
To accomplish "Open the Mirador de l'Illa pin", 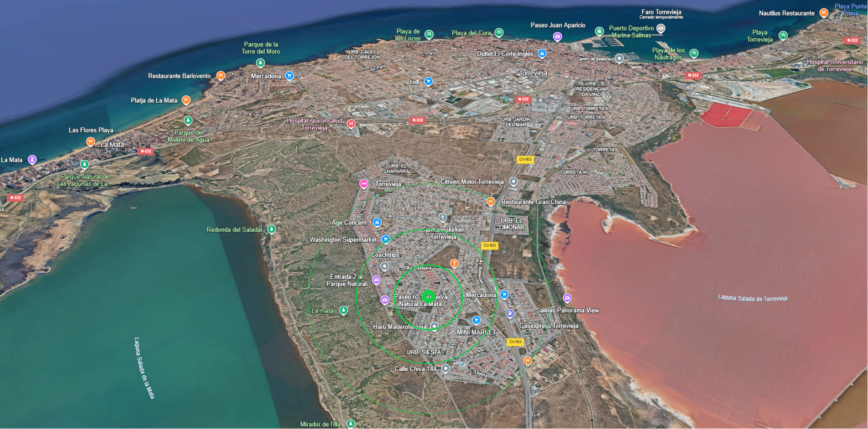I will tap(350, 424).
